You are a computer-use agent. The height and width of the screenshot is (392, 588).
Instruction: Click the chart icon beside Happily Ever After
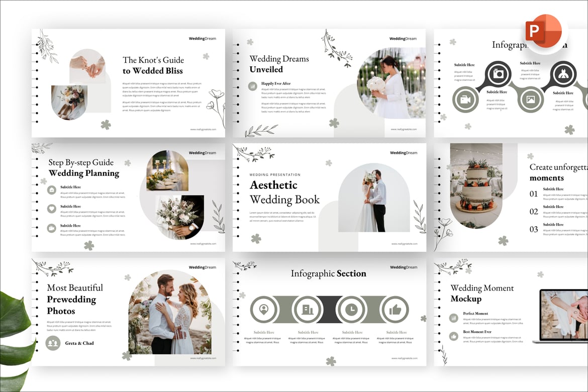pos(252,86)
